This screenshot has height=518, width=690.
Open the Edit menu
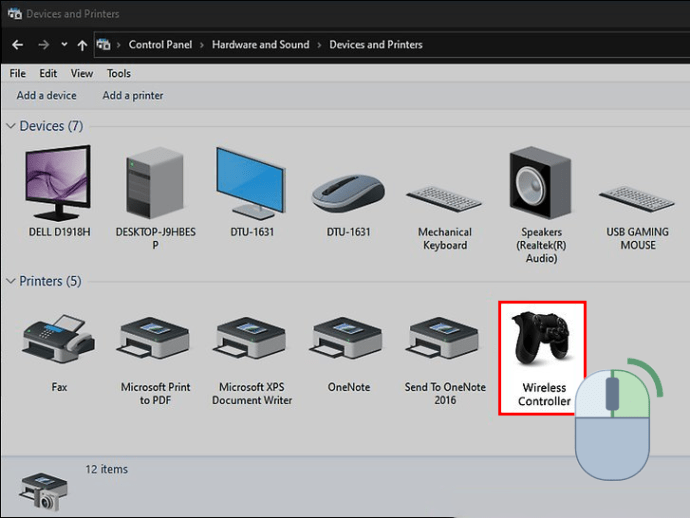pyautogui.click(x=48, y=73)
